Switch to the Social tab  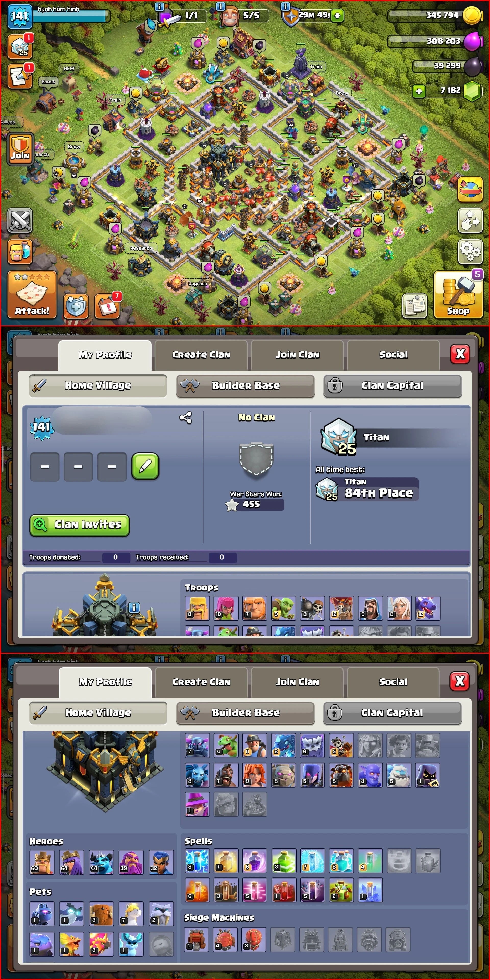tap(393, 355)
